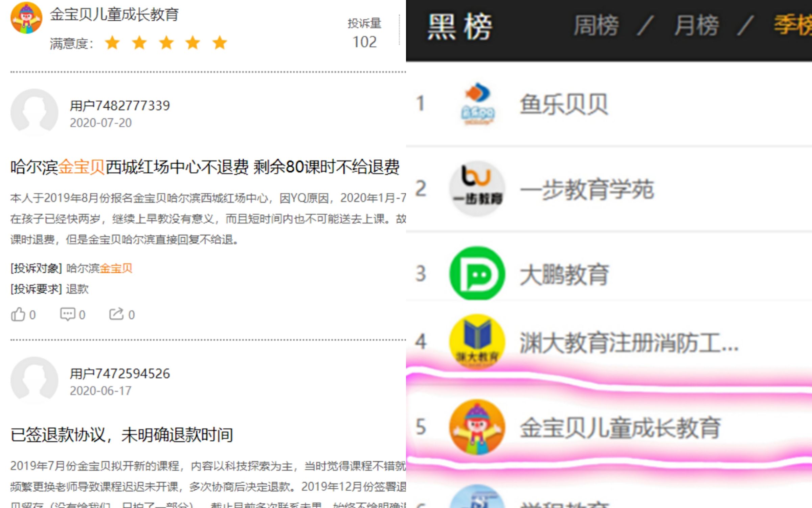Open the 金宝贝儿童成长教育 company title
The image size is (812, 508).
(x=114, y=15)
